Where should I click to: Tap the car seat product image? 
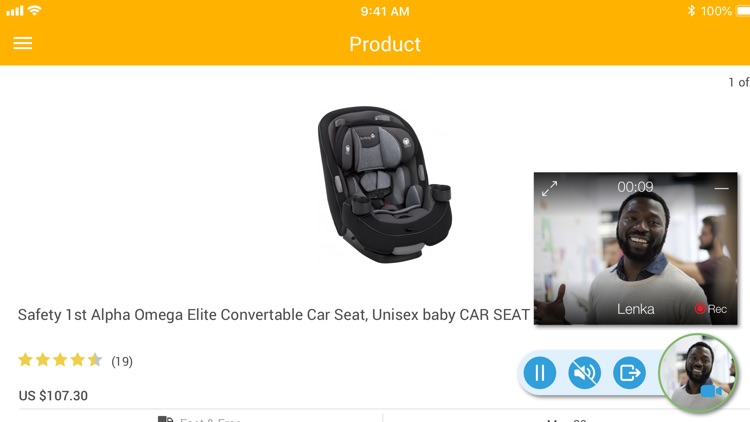click(385, 184)
